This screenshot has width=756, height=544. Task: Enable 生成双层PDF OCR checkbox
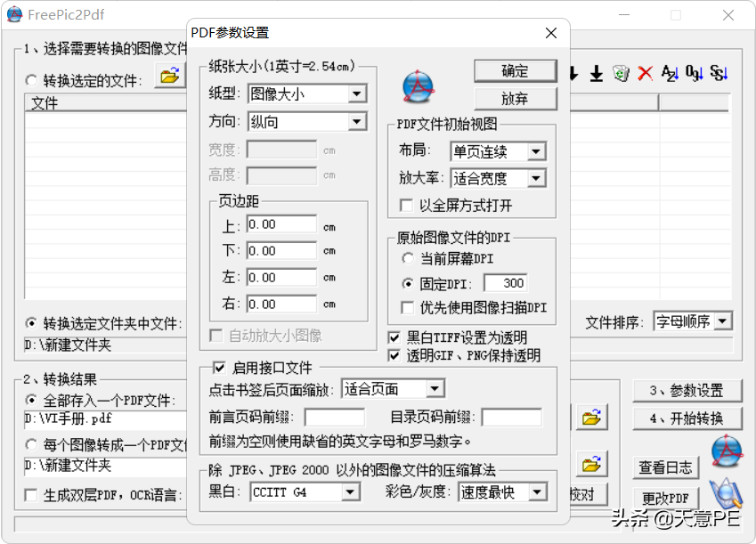tap(31, 495)
